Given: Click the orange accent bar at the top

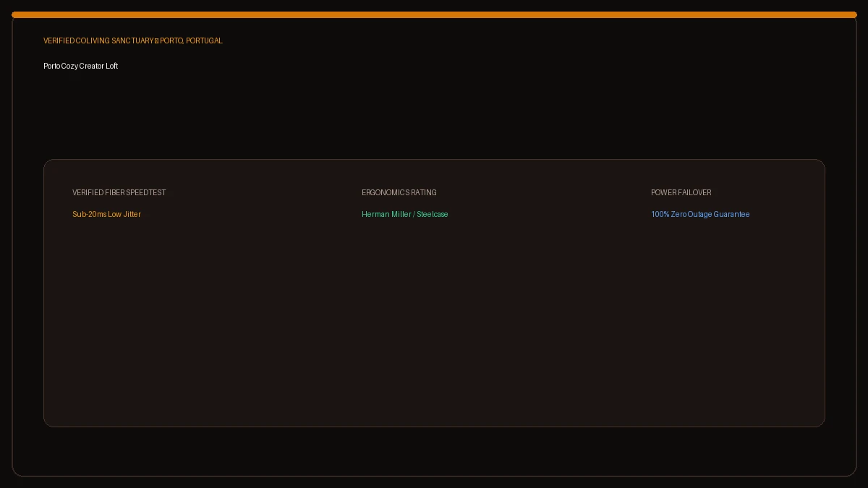Looking at the screenshot, I should (434, 14).
